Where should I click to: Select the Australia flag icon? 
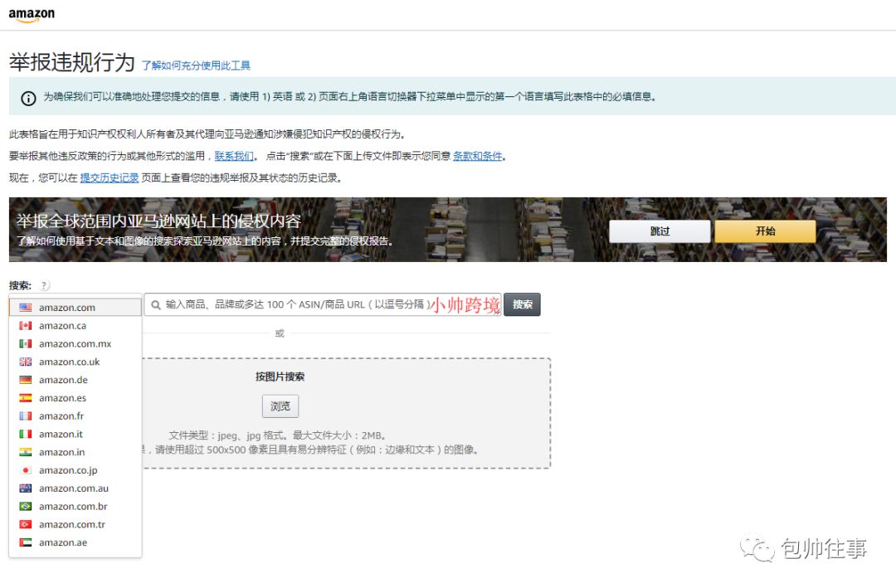tap(25, 488)
